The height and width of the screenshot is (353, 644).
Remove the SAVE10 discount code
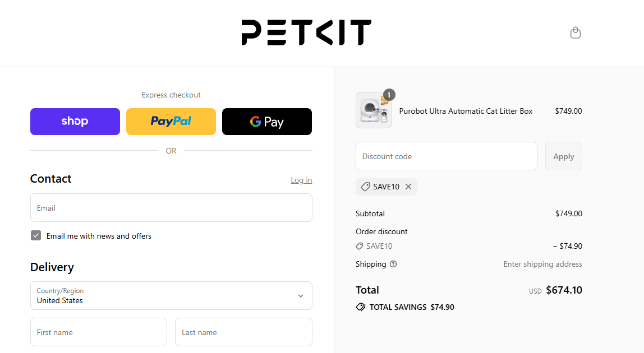point(408,186)
